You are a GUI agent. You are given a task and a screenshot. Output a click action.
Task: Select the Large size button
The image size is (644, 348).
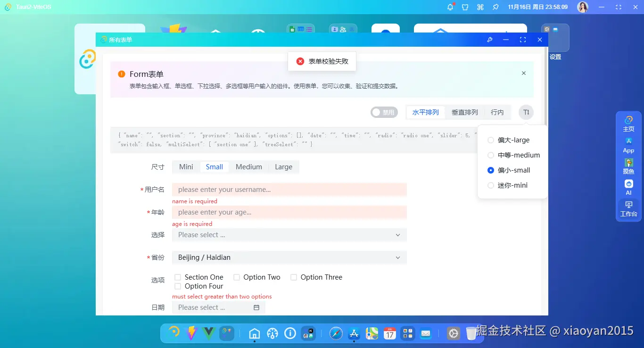283,166
